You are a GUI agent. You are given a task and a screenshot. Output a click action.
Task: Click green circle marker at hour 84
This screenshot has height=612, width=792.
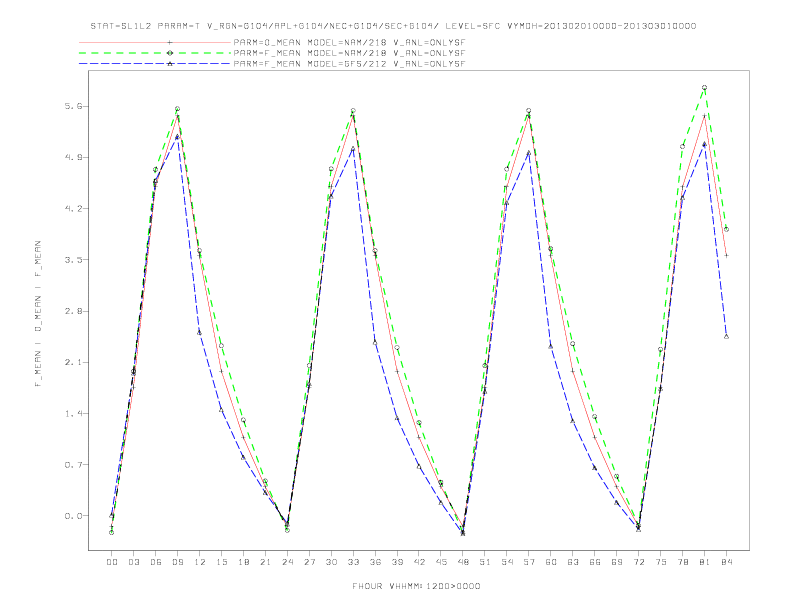[726, 229]
